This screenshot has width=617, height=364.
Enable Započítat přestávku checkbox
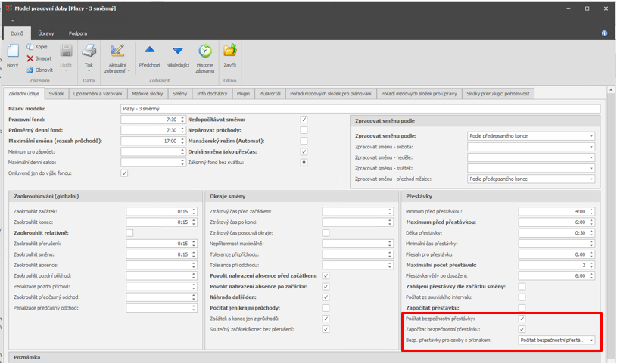[522, 308]
